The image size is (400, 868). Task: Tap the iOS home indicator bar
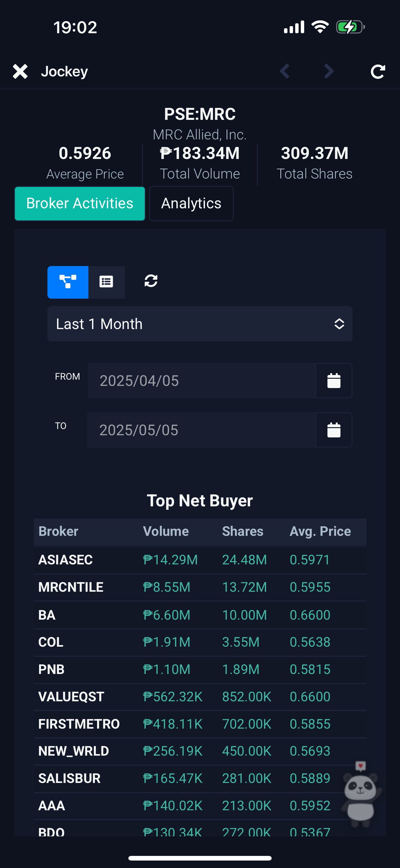[200, 858]
